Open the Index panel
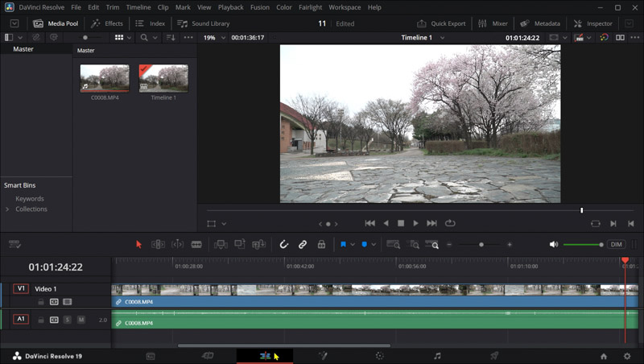The image size is (644, 364). click(x=151, y=23)
